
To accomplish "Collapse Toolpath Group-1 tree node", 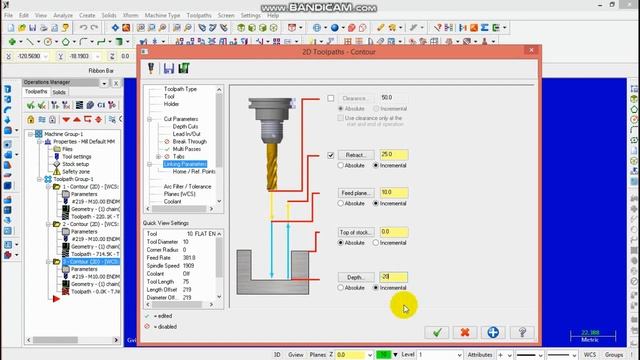I will pos(39,179).
